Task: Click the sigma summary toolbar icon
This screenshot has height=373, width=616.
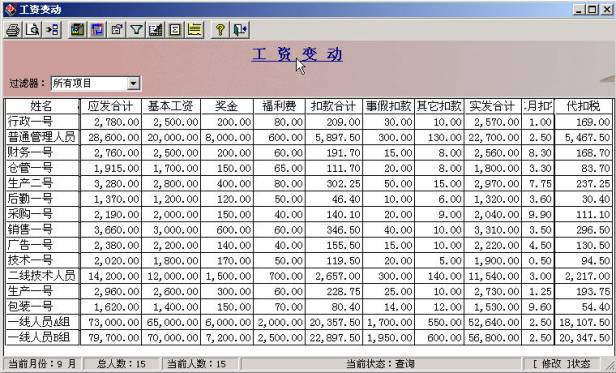Action: click(175, 30)
